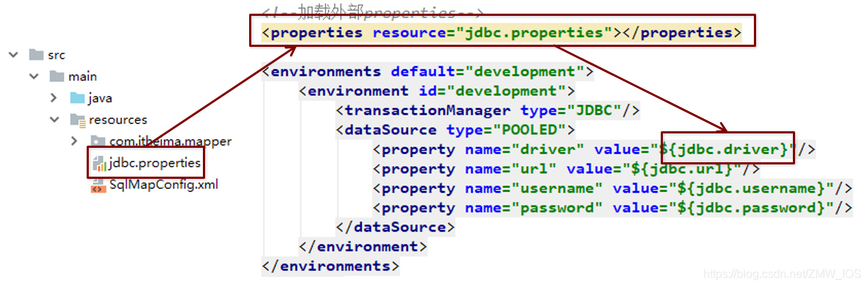Screen dimensions: 868x287
Task: Expand the java folder arrow
Action: tap(54, 98)
